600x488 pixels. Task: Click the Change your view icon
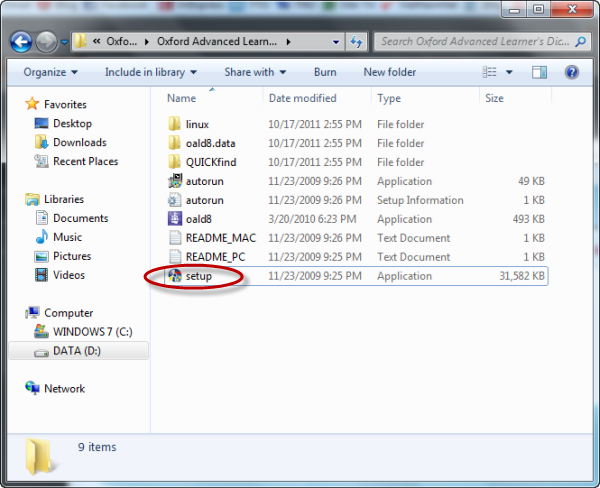tap(489, 72)
